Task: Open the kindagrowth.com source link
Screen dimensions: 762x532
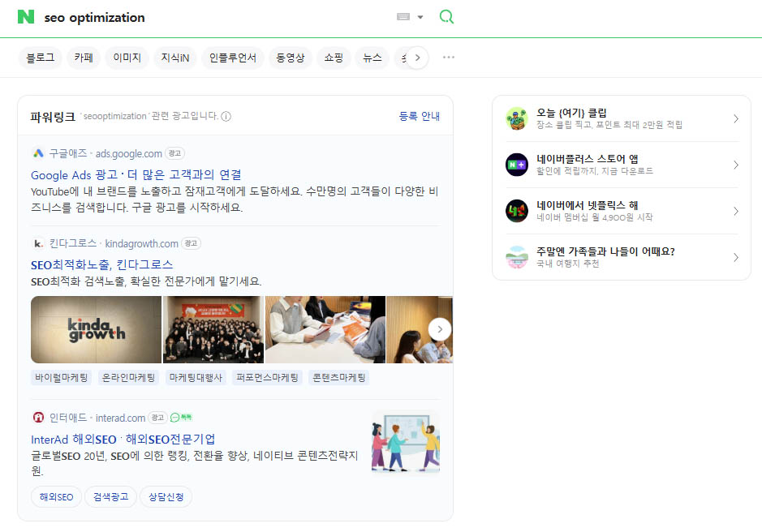Action: [141, 243]
